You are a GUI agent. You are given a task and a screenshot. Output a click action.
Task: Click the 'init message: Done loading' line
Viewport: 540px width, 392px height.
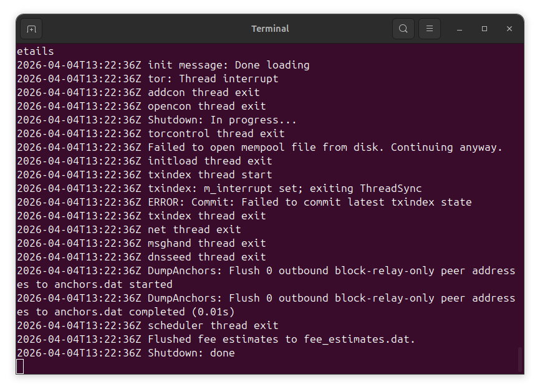(228, 65)
